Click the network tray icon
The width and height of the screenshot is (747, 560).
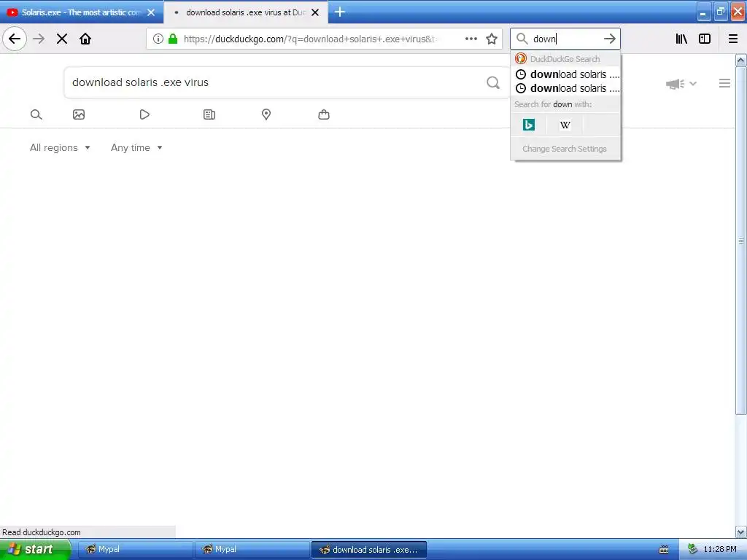(692, 550)
